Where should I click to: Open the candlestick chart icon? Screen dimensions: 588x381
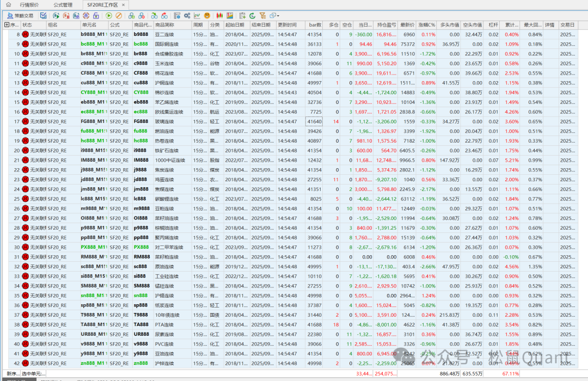(x=219, y=16)
